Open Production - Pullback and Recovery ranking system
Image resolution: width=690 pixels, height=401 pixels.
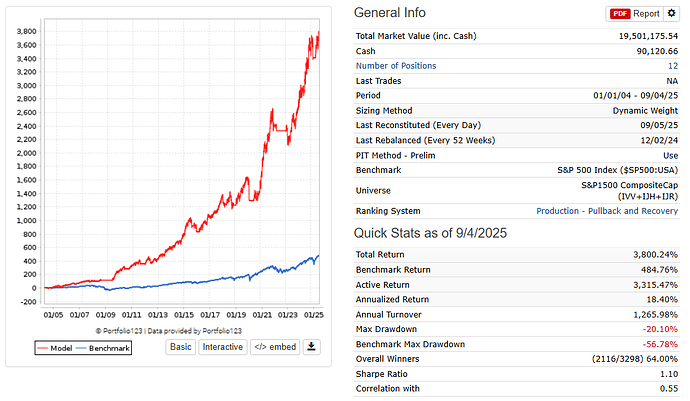607,211
